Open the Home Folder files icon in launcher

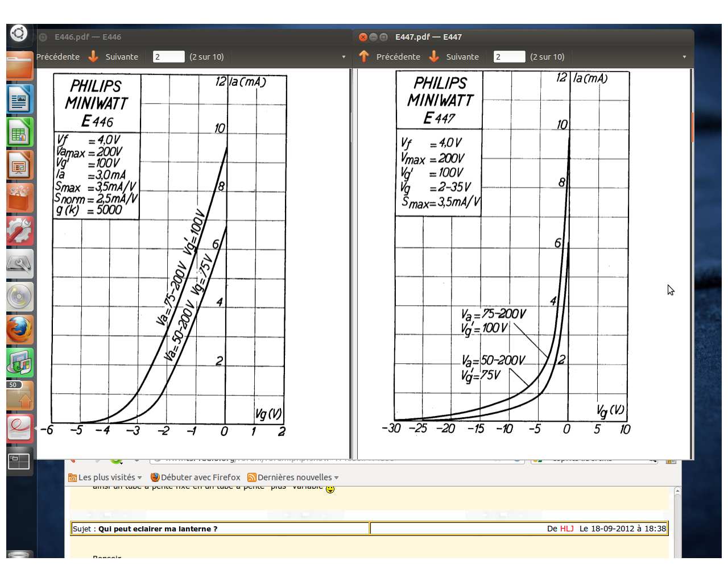[x=20, y=66]
